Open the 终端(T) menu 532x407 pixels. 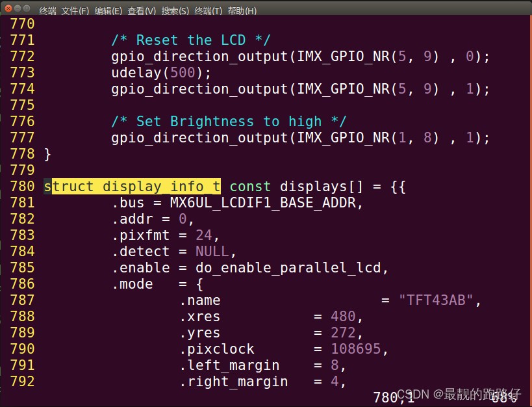(208, 11)
